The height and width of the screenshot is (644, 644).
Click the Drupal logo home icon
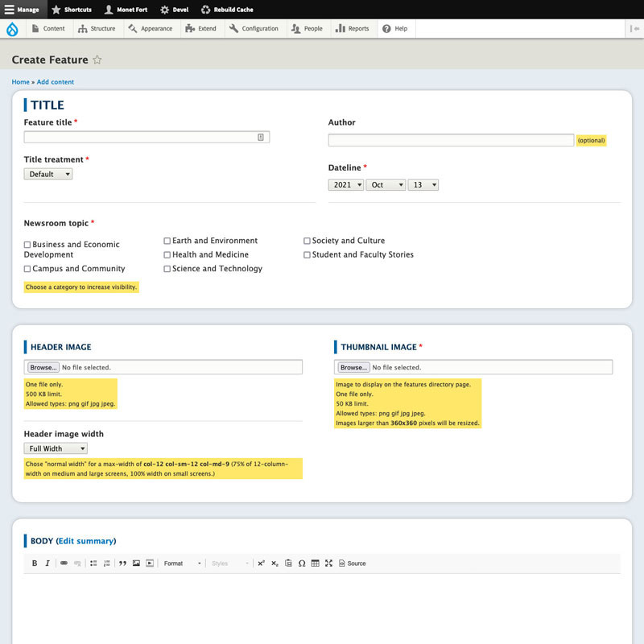point(12,29)
